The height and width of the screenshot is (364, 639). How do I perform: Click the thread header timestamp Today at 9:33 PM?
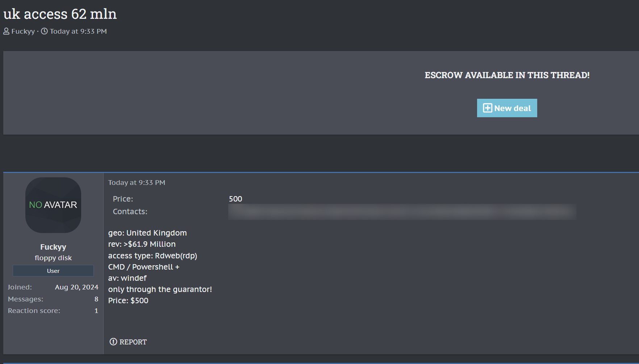78,31
